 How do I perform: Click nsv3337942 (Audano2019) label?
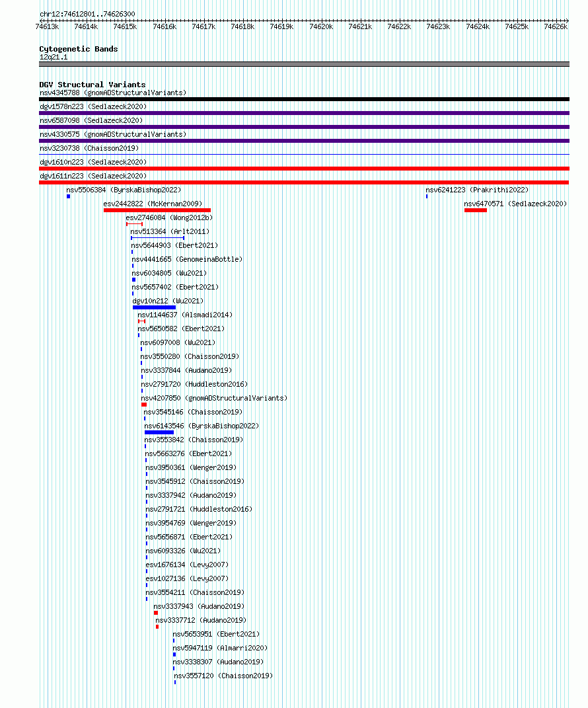point(191,495)
